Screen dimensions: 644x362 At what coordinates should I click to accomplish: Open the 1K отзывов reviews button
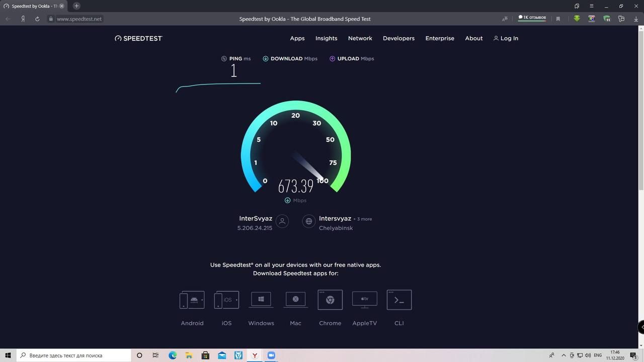coord(532,18)
